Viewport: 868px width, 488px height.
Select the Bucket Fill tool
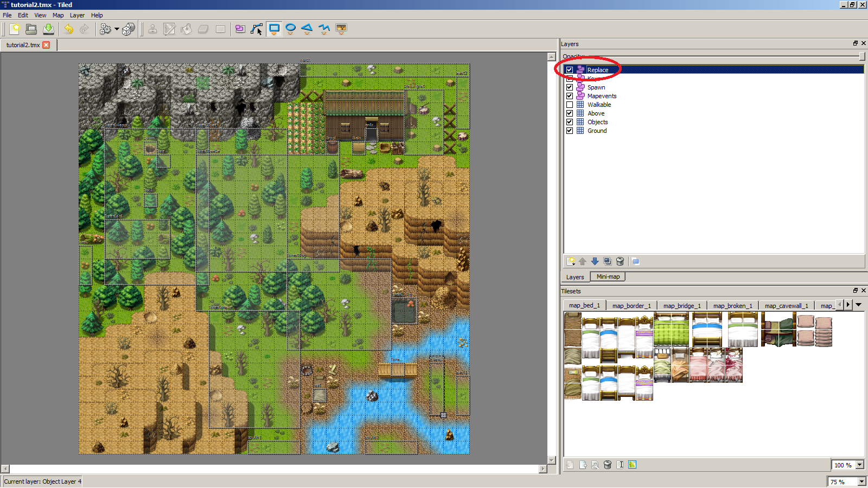[x=186, y=29]
